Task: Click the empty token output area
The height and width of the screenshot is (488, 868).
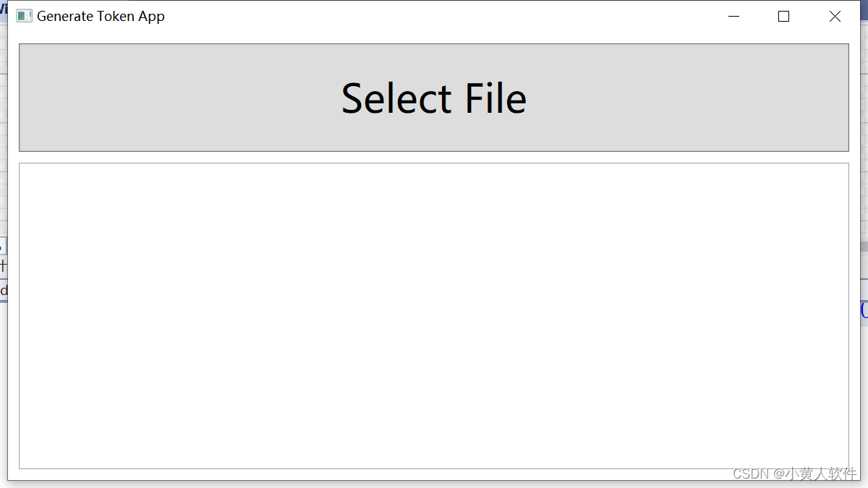Action: (434, 314)
